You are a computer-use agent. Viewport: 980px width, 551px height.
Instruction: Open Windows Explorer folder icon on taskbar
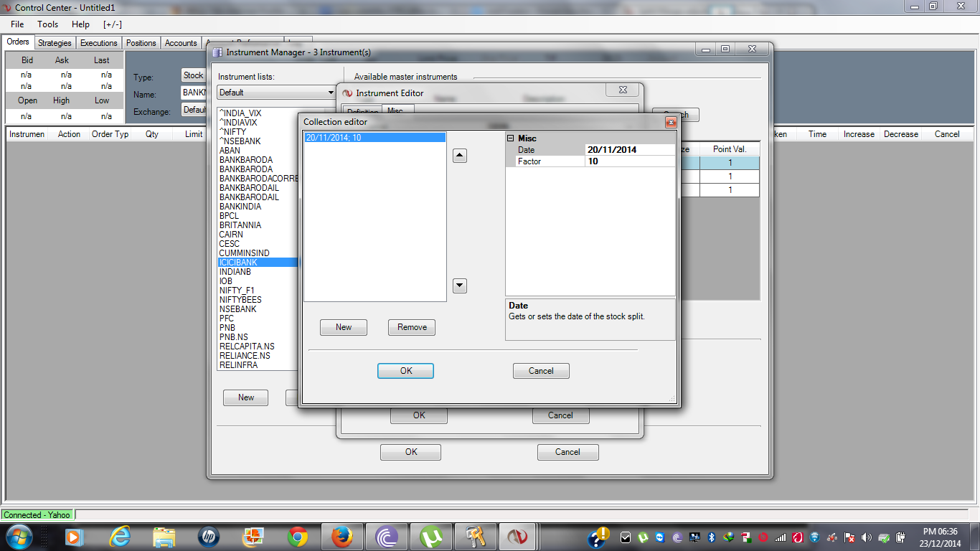(x=164, y=537)
